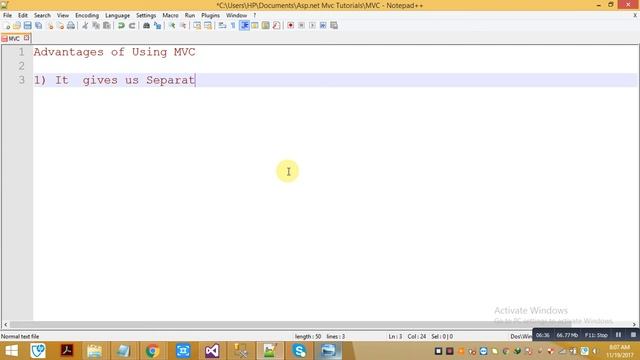Open Skype from the taskbar
This screenshot has height=360, width=640.
299,351
